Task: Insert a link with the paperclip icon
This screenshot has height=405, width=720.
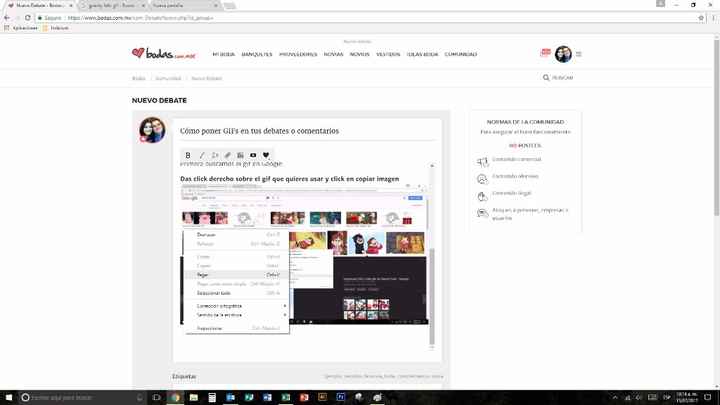Action: 227,155
